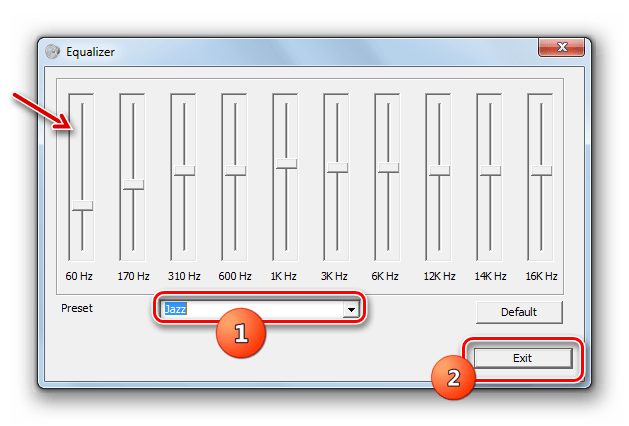Click the Equalizer window title text
The image size is (629, 426).
coord(92,52)
